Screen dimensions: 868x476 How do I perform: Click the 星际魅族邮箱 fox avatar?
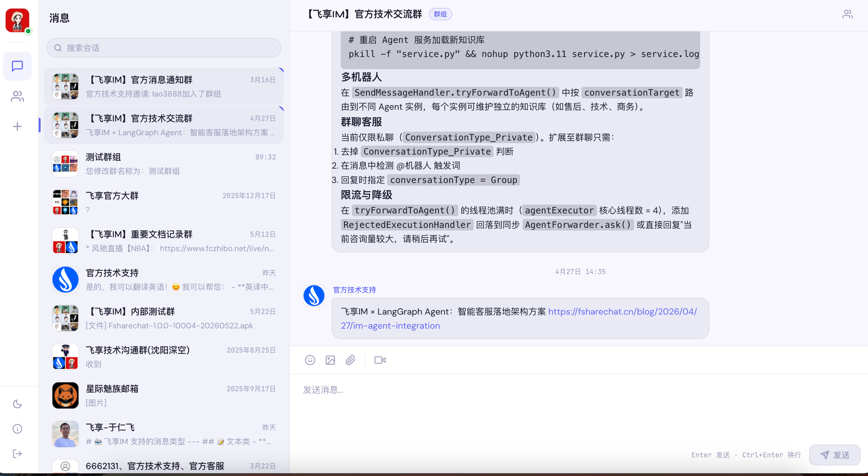tap(65, 396)
